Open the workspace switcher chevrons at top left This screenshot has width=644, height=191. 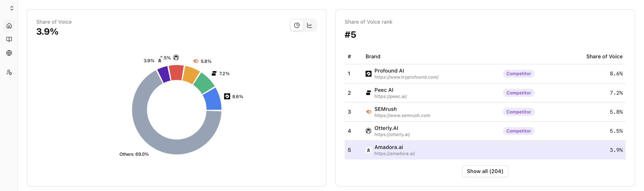(x=11, y=8)
